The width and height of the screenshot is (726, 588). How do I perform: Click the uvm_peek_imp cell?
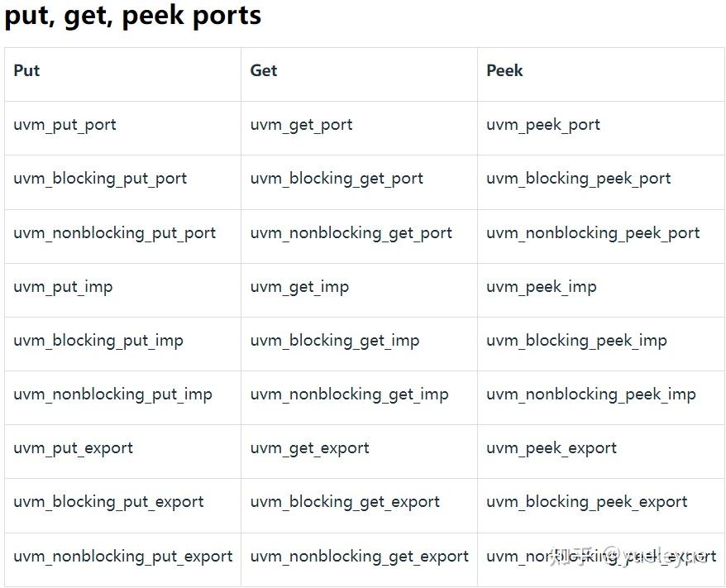(541, 287)
